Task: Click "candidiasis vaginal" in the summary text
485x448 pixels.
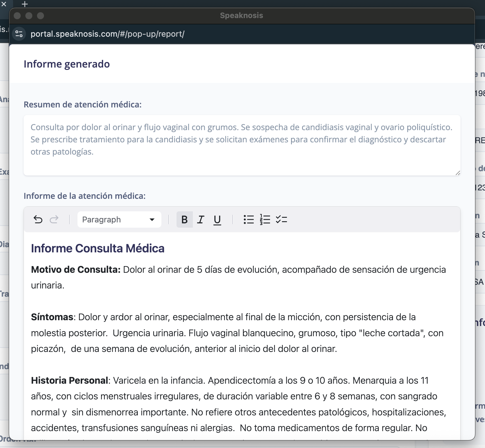Action: [337, 127]
